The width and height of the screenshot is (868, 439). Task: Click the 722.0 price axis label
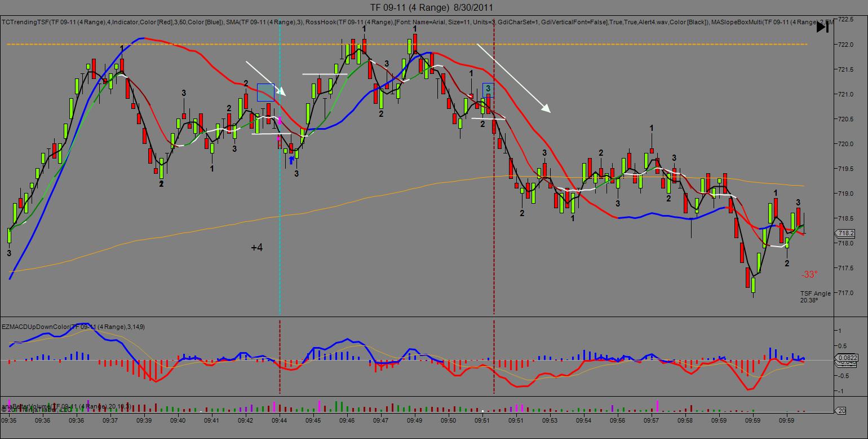[847, 45]
